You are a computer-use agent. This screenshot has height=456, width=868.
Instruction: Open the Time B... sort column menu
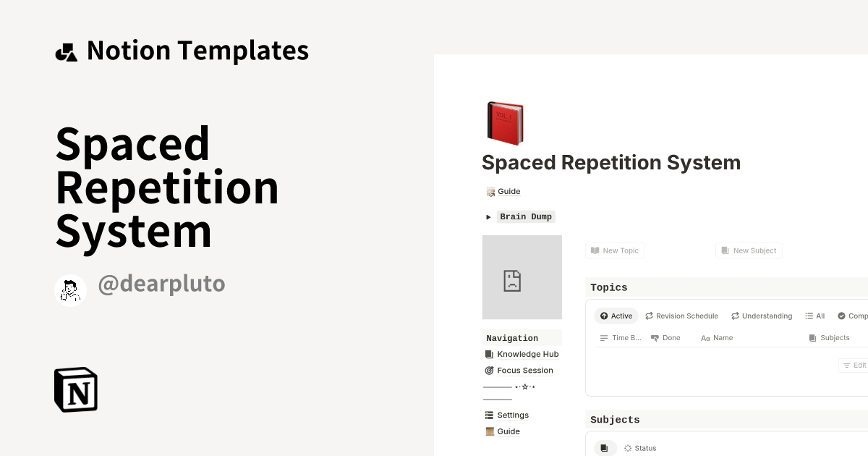[621, 337]
